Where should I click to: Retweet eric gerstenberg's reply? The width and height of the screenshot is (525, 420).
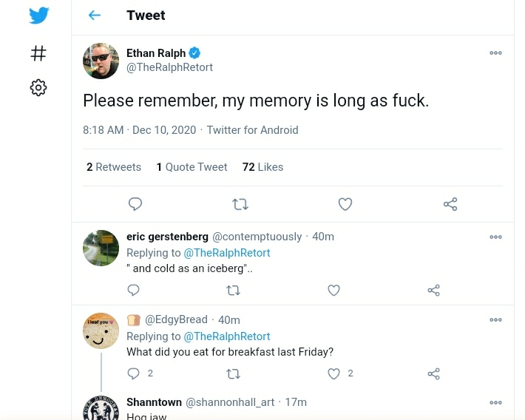pyautogui.click(x=234, y=290)
